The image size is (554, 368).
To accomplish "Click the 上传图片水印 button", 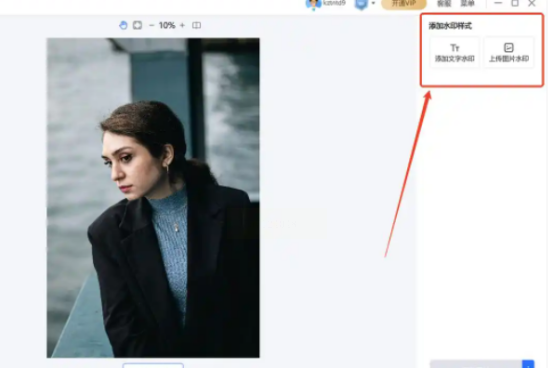I will pos(509,53).
